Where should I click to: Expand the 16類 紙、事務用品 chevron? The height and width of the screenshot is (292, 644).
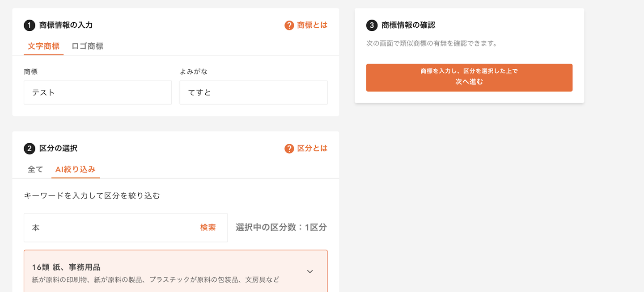[310, 271]
